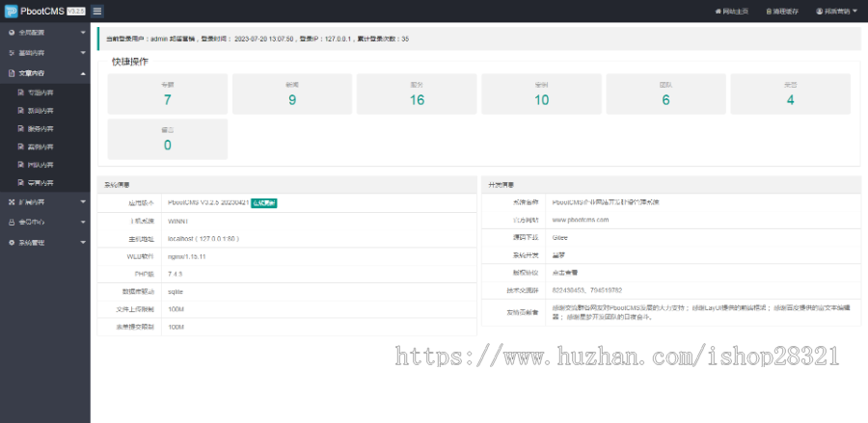Click the PbootCMS logo icon
The height and width of the screenshot is (423, 868).
pyautogui.click(x=11, y=11)
